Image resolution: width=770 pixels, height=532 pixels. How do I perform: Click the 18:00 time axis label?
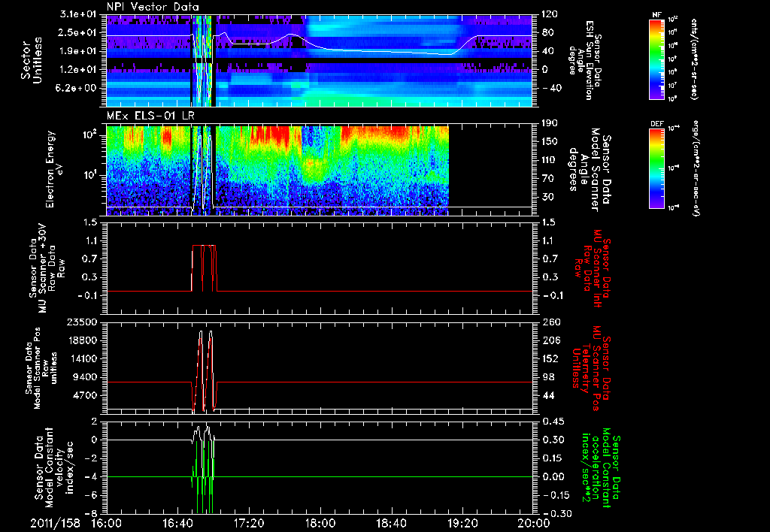coord(320,523)
